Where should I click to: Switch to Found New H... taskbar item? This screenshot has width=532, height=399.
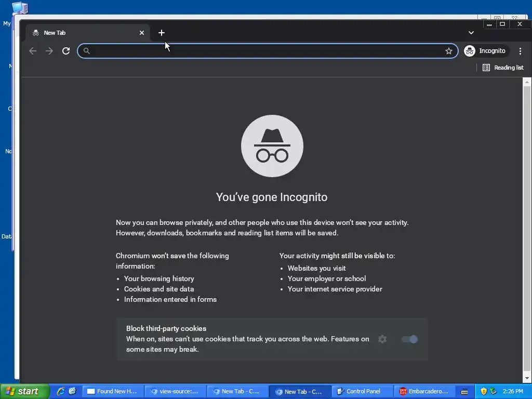[x=113, y=391]
